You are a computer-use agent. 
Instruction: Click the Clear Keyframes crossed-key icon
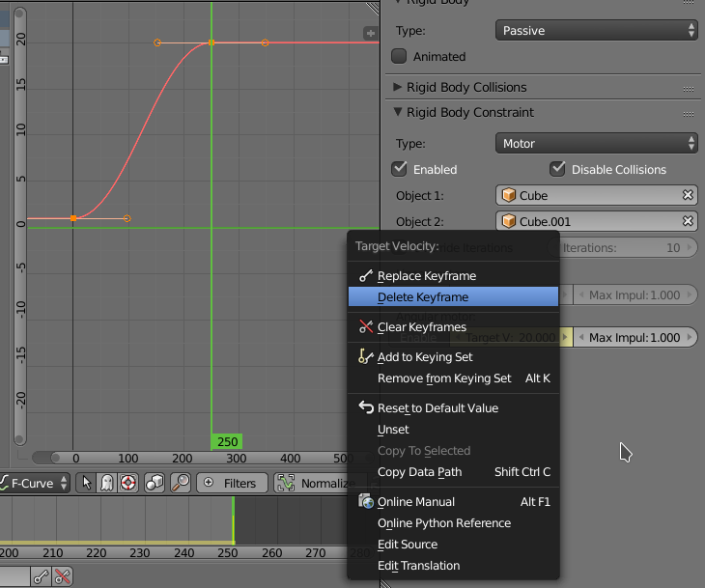click(366, 326)
